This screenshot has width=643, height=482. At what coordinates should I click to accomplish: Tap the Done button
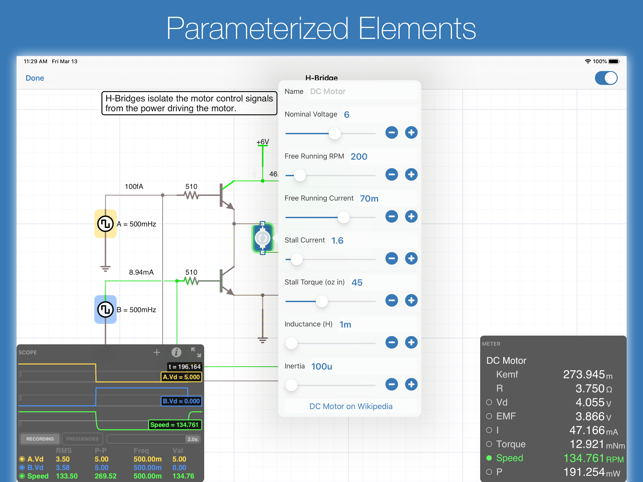(34, 78)
